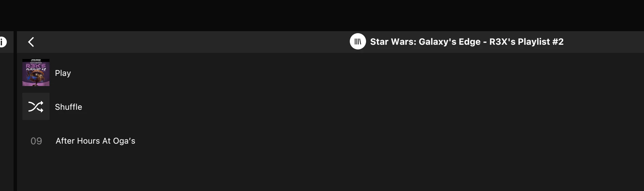Screen dimensions: 644x191
Task: Click the info icon at left edge
Action: tap(2, 42)
